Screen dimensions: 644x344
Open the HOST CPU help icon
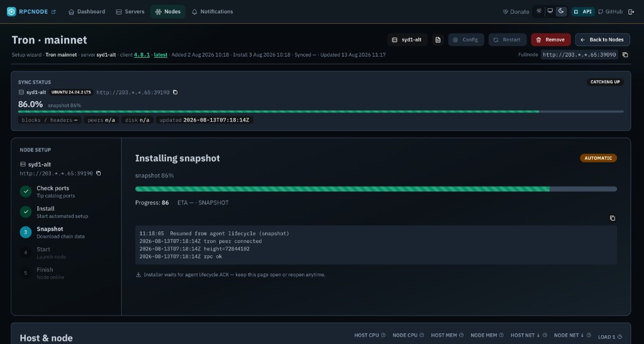point(383,335)
